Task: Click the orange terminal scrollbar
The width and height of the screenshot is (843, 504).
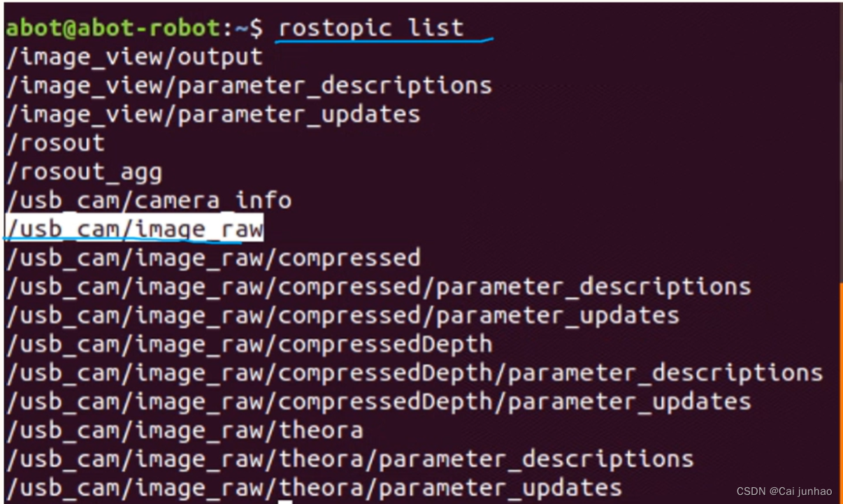Action: click(840, 391)
